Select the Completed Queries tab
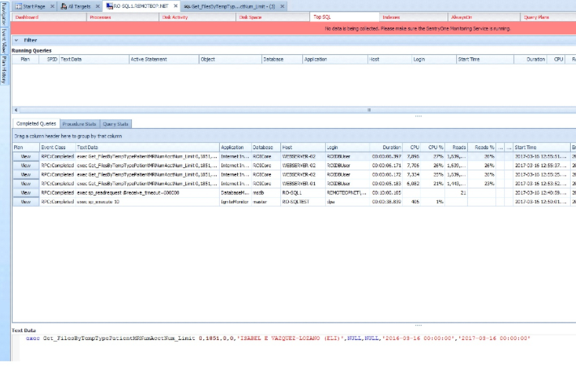Image resolution: width=576 pixels, height=384 pixels. click(x=36, y=124)
